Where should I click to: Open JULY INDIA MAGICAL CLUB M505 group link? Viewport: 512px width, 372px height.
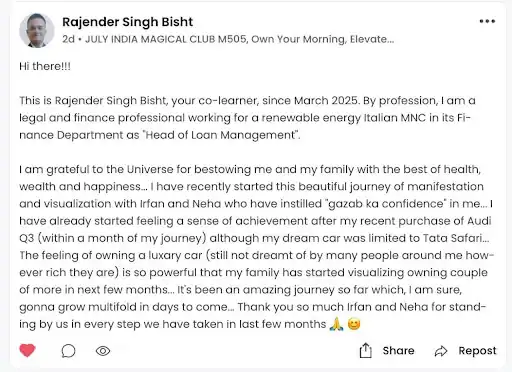click(166, 39)
